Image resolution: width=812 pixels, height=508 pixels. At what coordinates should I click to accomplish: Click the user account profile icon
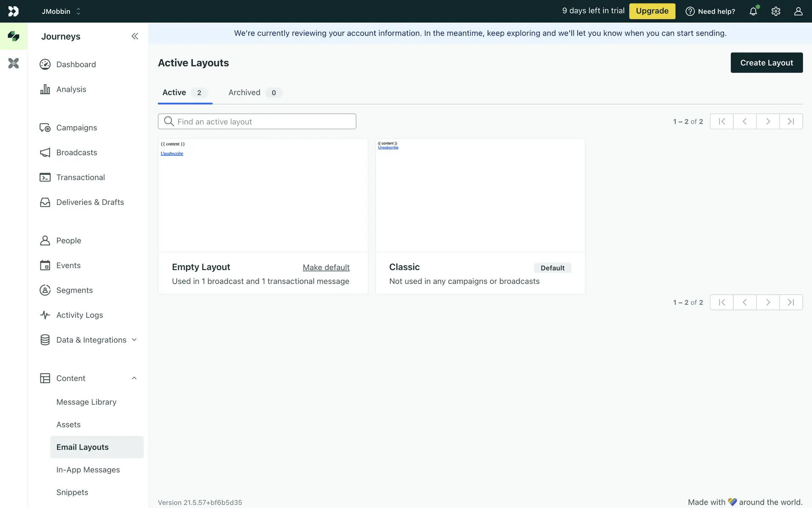coord(798,11)
